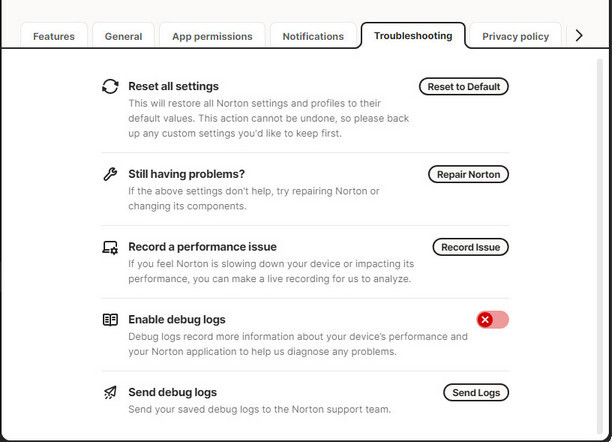The width and height of the screenshot is (612, 442).
Task: Open the General tab
Action: (x=124, y=36)
